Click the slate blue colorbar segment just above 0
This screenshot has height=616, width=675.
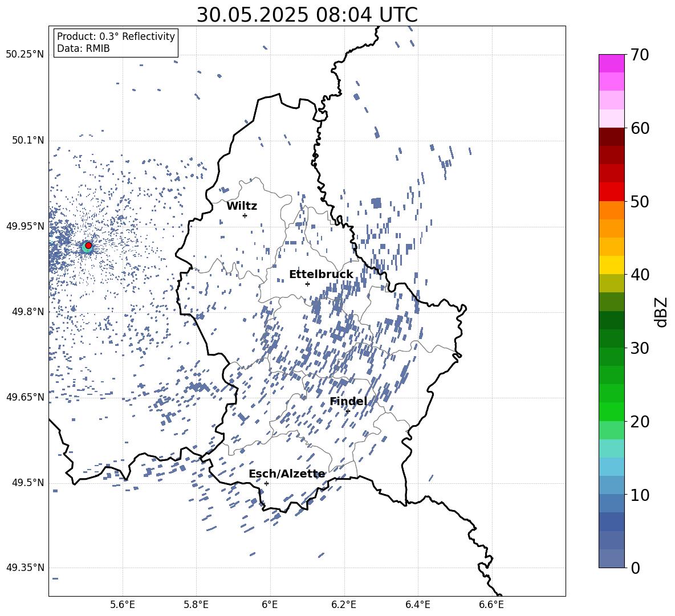612,558
